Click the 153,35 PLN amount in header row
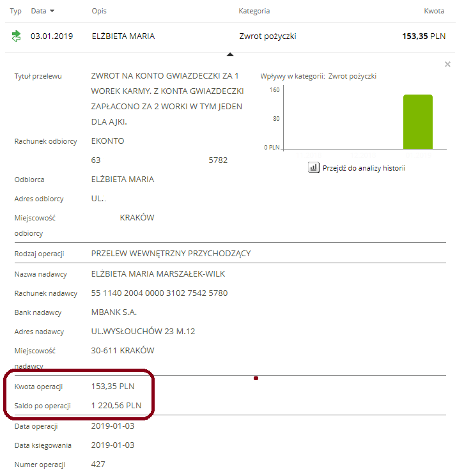The width and height of the screenshot is (464, 476). [x=424, y=36]
